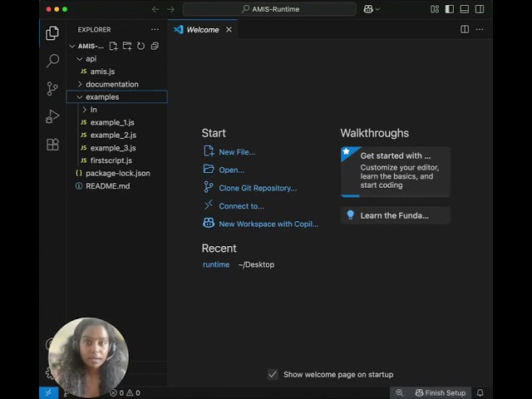This screenshot has width=532, height=399.
Task: Open the Run and Debug view
Action: coord(52,116)
